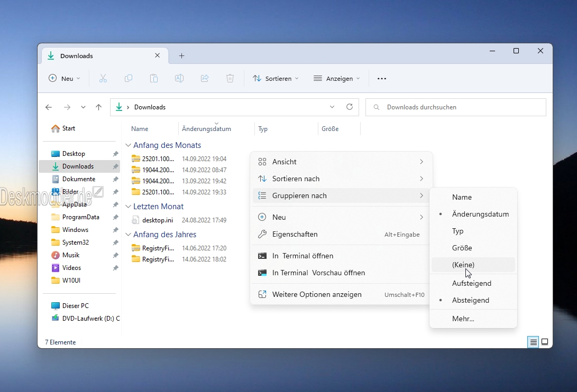Click the Downloads search field
This screenshot has width=577, height=392.
pyautogui.click(x=455, y=107)
